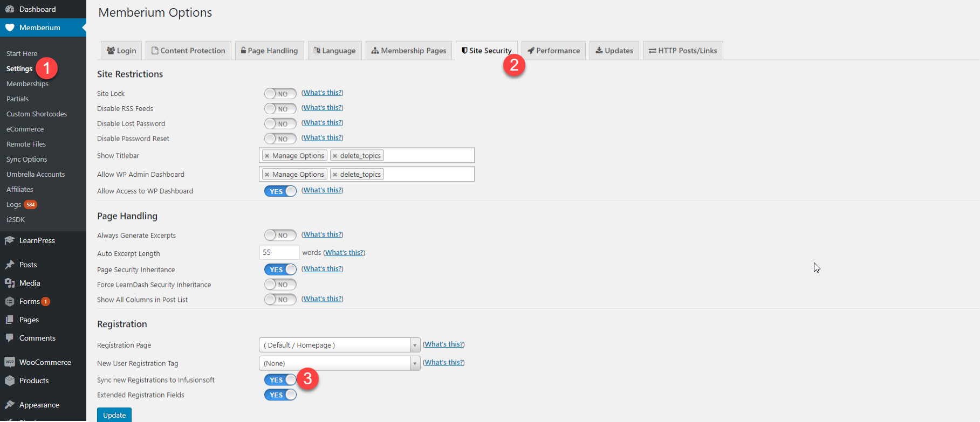Click the Products box icon
Viewport: 980px width, 422px height.
click(x=10, y=381)
